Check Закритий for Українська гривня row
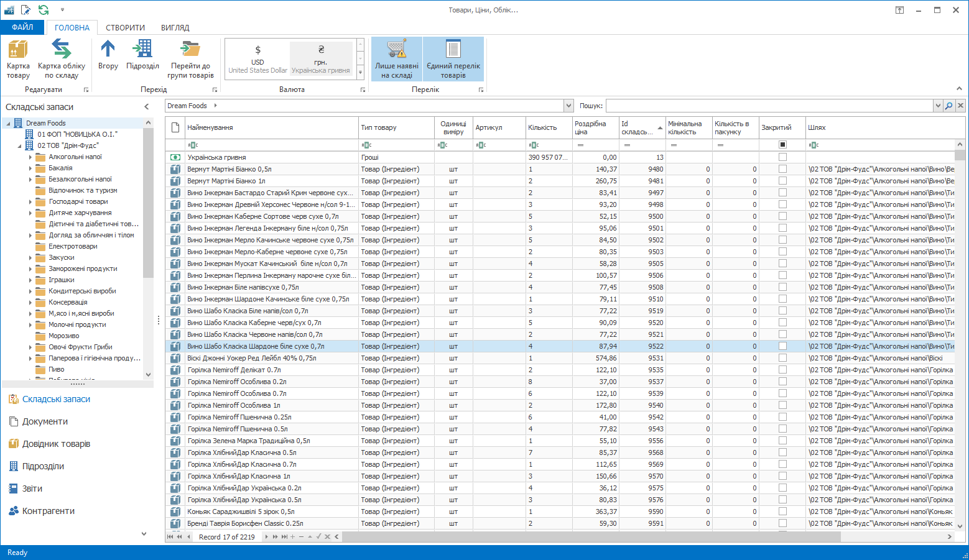 click(782, 157)
